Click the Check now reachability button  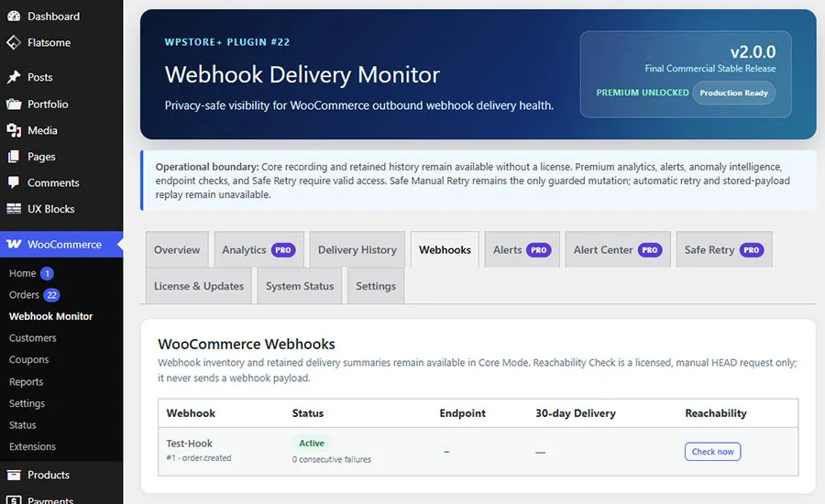point(712,452)
